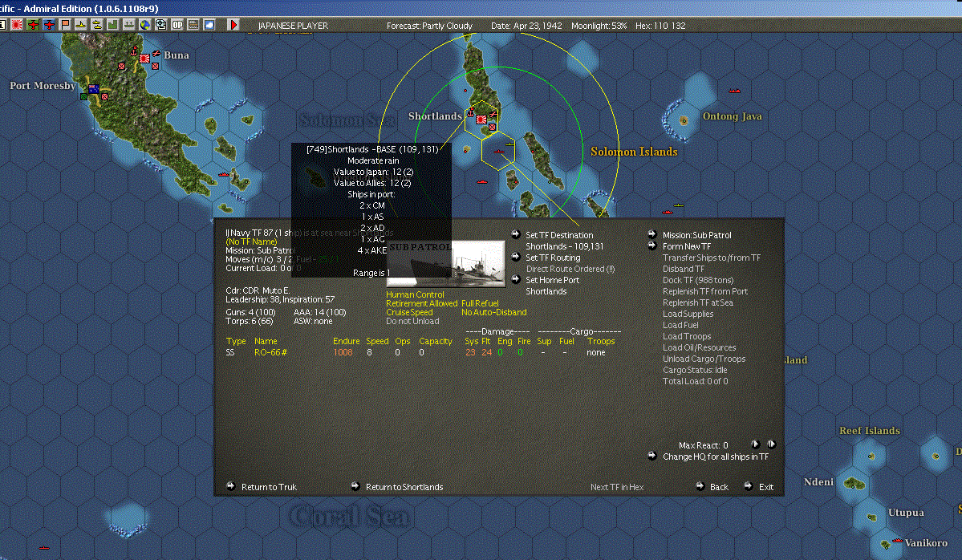Click Replenish TF at Sea option
This screenshot has height=560, width=962.
pyautogui.click(x=697, y=302)
